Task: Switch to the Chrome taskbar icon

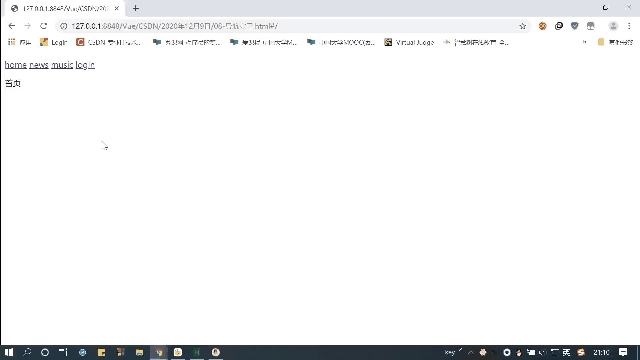Action: pyautogui.click(x=159, y=352)
